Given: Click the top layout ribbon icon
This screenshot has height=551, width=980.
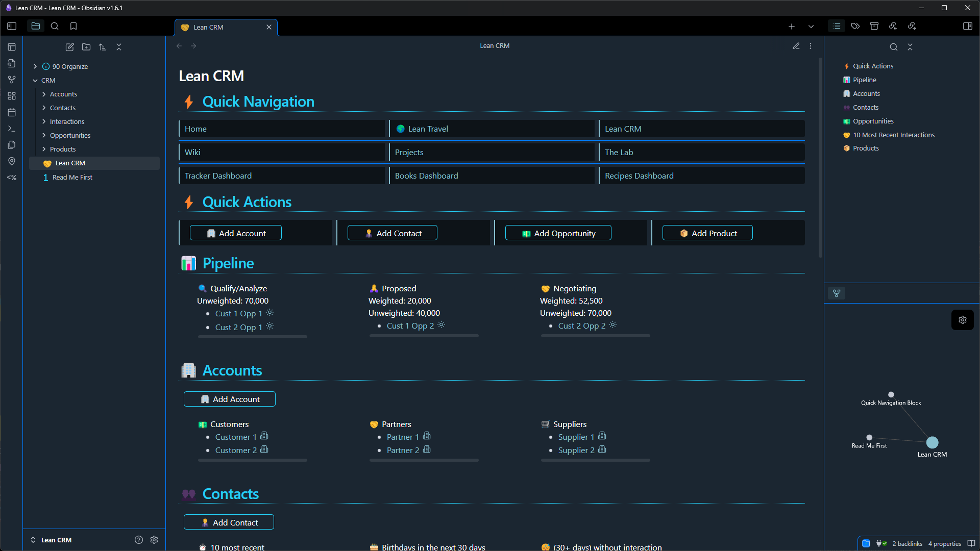Looking at the screenshot, I should (x=12, y=47).
